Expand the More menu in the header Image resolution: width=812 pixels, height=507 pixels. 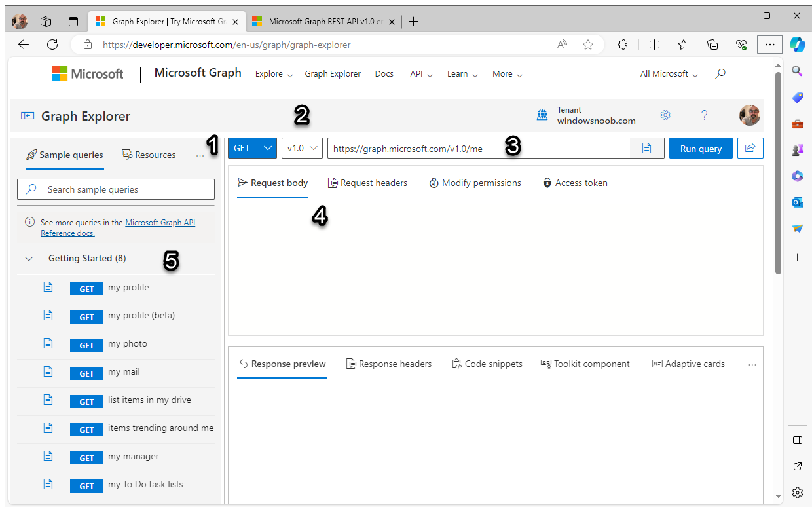click(507, 74)
